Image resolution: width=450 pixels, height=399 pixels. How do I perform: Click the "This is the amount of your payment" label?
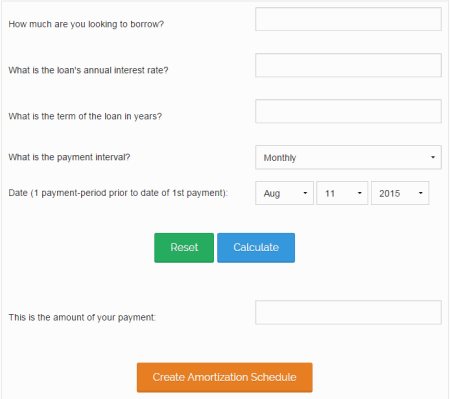[82, 317]
